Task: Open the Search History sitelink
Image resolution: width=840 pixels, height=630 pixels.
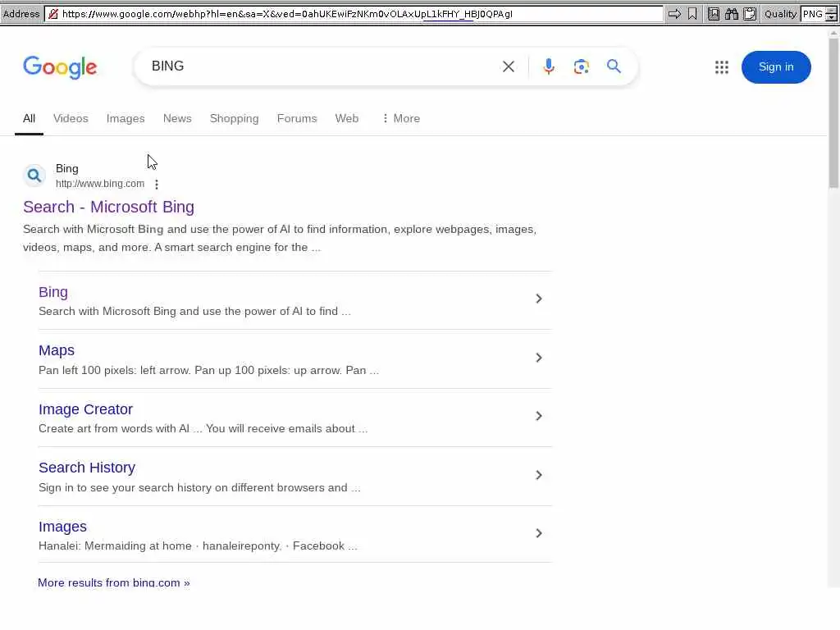Action: click(x=87, y=468)
